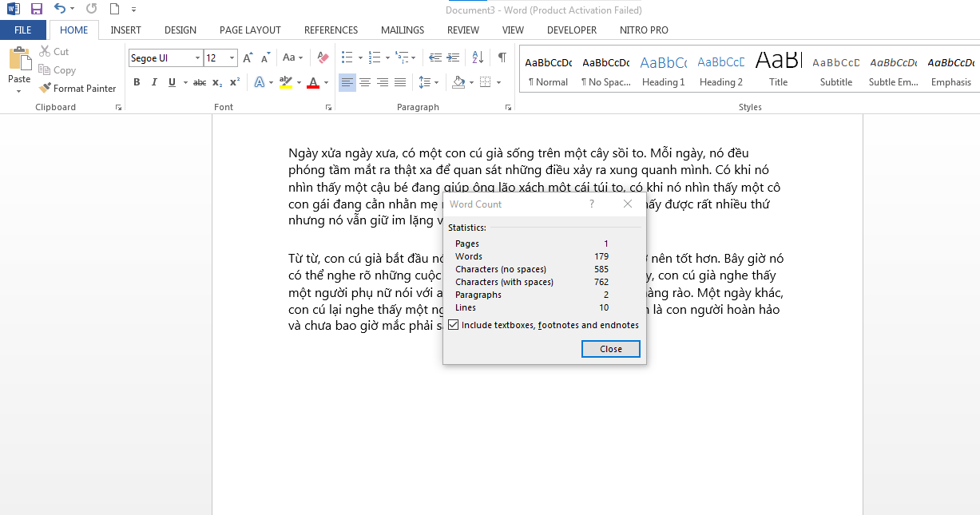This screenshot has height=515, width=980.
Task: Justify the paragraph text
Action: 400,82
